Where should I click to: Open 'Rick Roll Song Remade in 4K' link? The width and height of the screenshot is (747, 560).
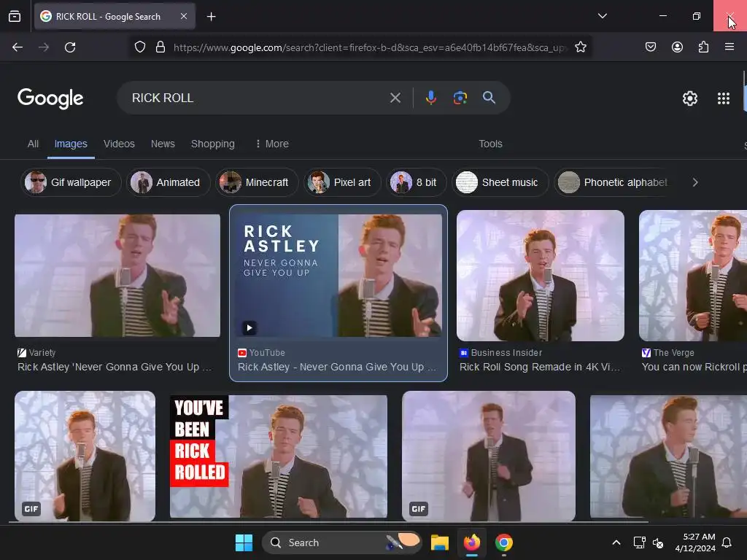tap(540, 367)
